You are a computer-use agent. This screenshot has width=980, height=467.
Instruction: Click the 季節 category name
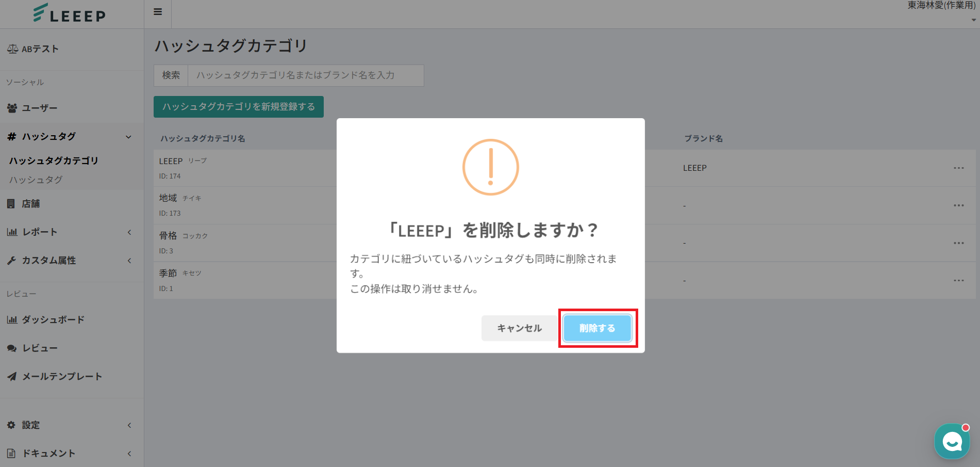[x=168, y=273]
